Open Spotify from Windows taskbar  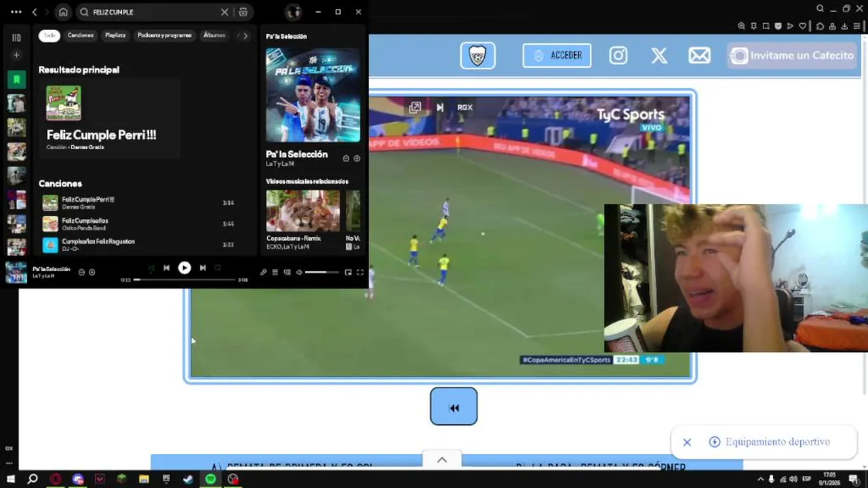(210, 479)
